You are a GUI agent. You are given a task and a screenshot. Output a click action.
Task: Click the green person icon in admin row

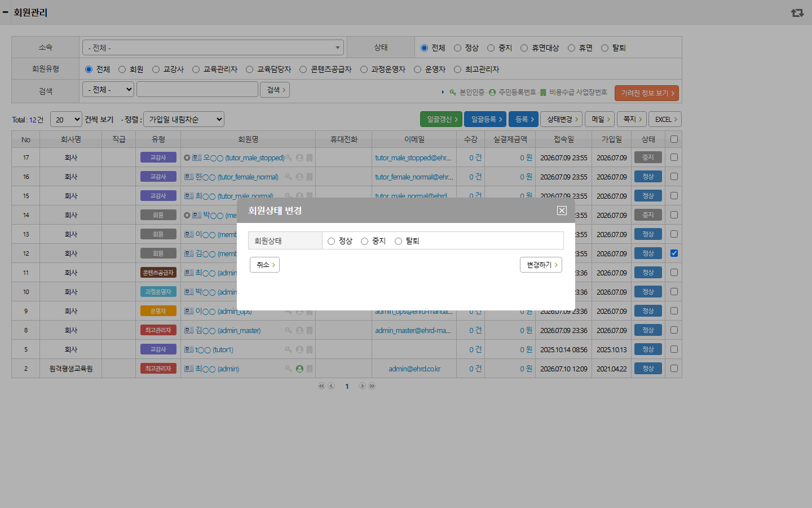pyautogui.click(x=299, y=369)
